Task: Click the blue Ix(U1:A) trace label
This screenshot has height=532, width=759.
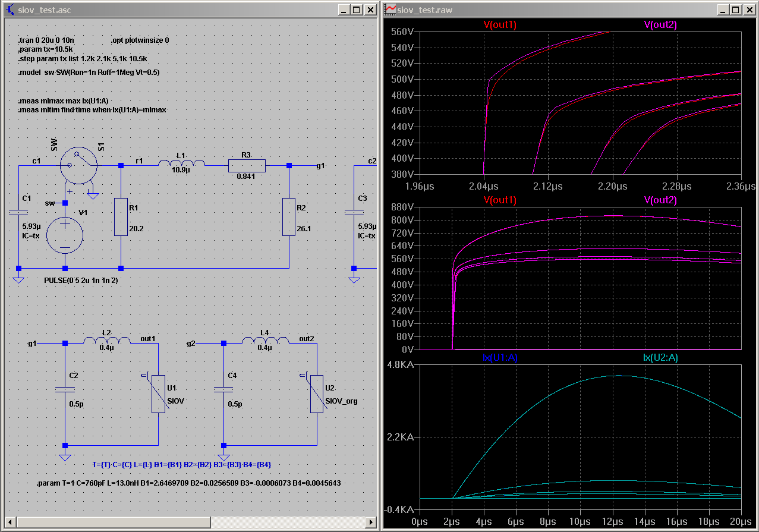Action: point(500,357)
